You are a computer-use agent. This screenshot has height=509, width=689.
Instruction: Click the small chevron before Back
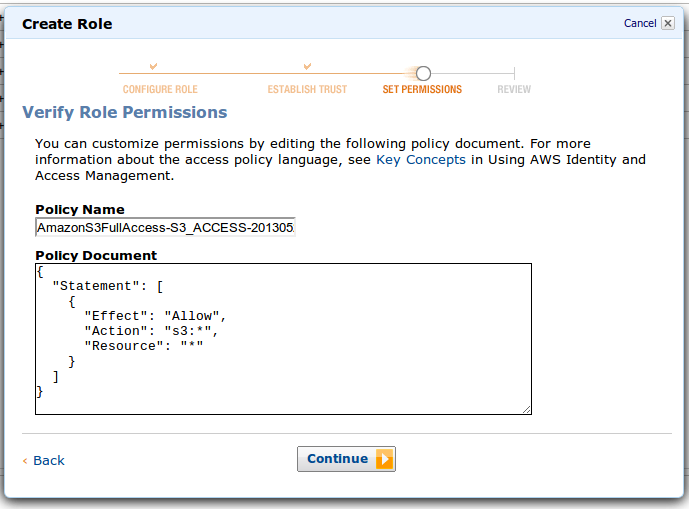tap(25, 461)
